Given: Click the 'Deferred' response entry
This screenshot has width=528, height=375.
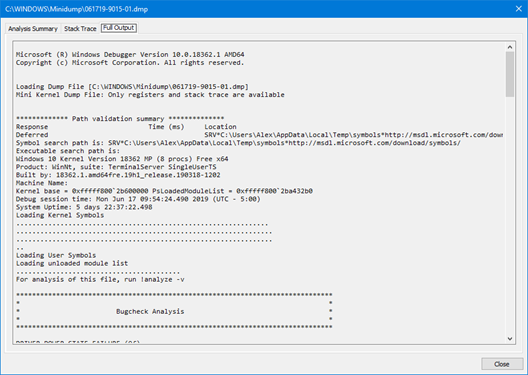Looking at the screenshot, I should pyautogui.click(x=32, y=135).
